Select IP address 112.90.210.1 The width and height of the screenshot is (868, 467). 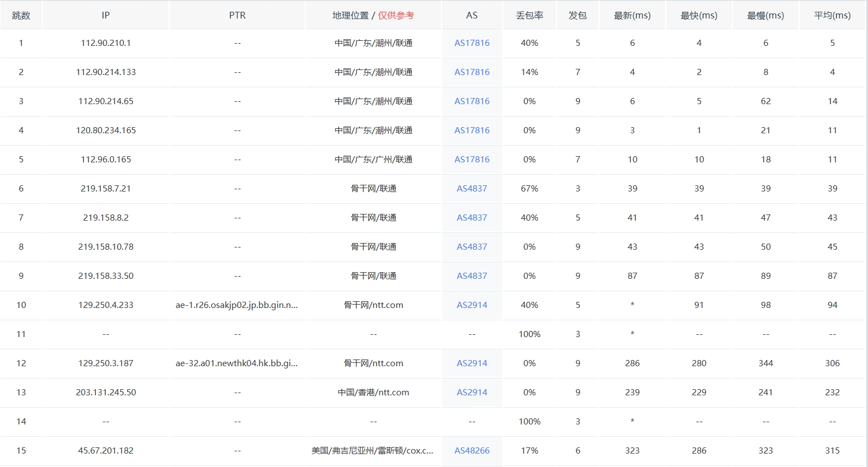(x=106, y=43)
